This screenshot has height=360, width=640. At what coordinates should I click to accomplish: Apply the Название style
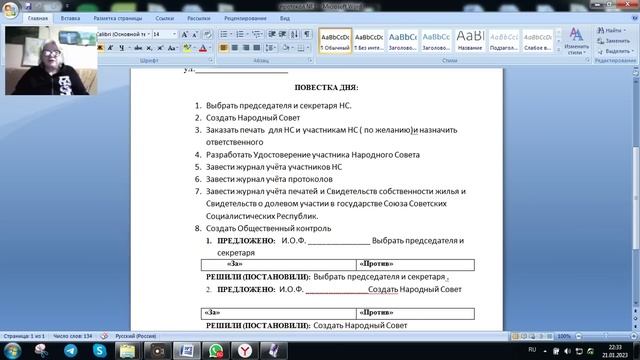pyautogui.click(x=470, y=41)
